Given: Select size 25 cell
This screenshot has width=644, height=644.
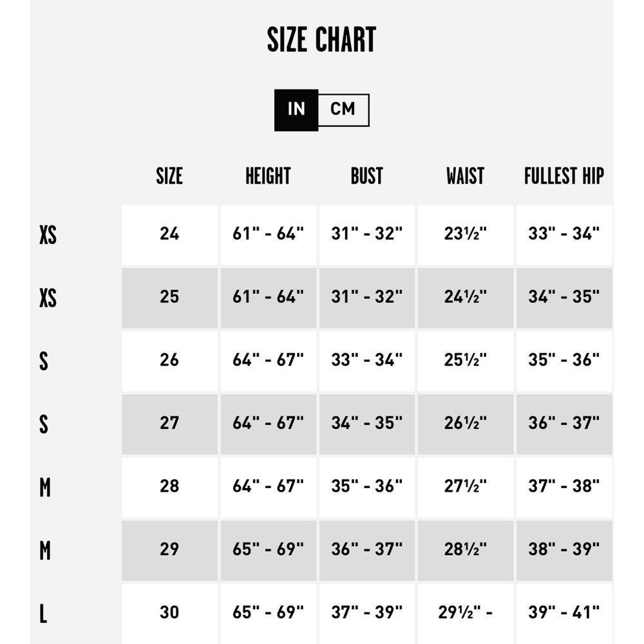Looking at the screenshot, I should tap(169, 298).
